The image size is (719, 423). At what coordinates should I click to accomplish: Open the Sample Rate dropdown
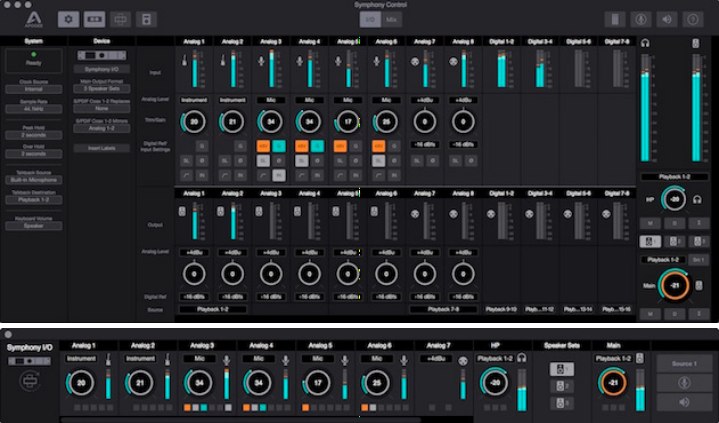[x=33, y=109]
